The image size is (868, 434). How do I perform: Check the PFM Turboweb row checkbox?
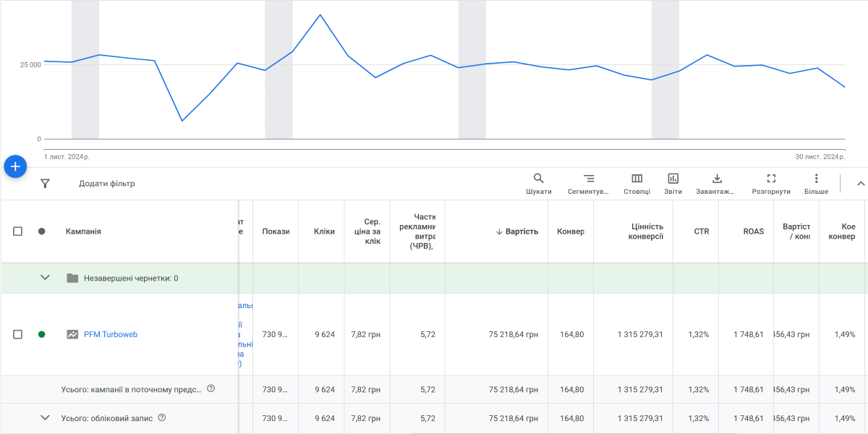point(18,334)
